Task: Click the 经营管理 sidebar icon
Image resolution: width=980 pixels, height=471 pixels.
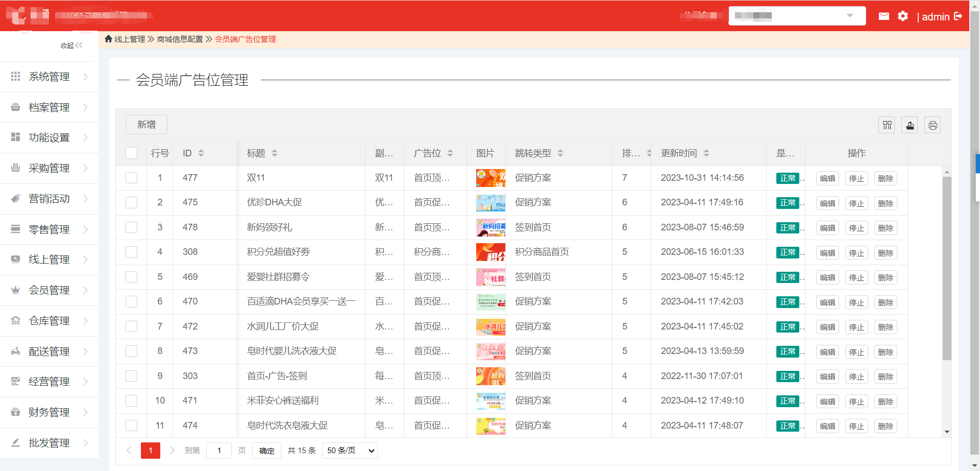Action: (16, 382)
